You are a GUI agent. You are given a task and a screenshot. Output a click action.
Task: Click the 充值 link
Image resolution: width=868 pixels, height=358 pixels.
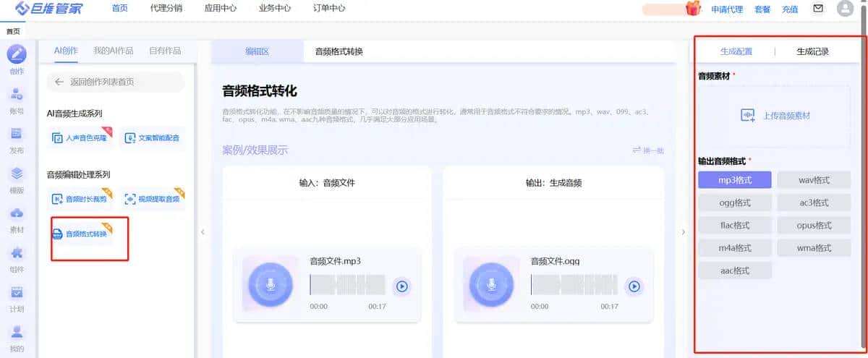(x=790, y=9)
